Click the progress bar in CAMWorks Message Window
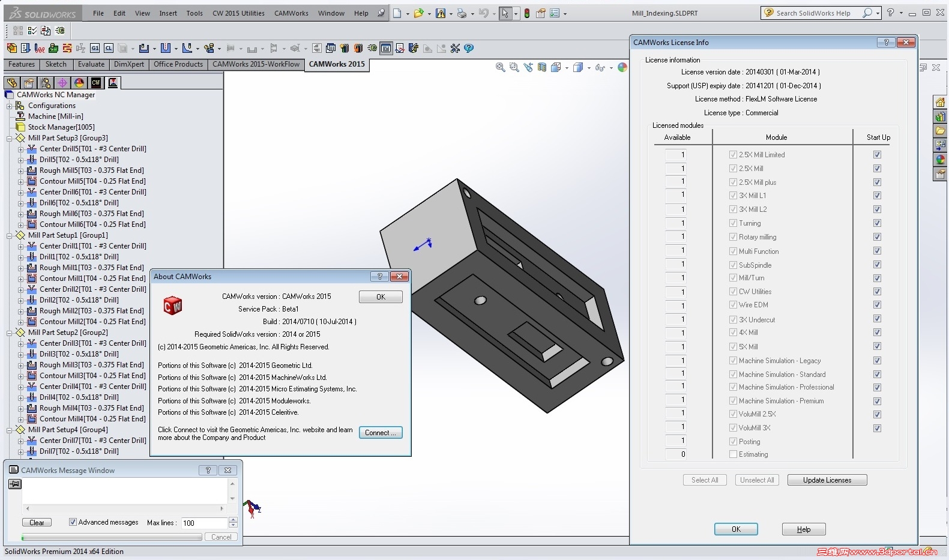This screenshot has width=949, height=560. coord(112,537)
